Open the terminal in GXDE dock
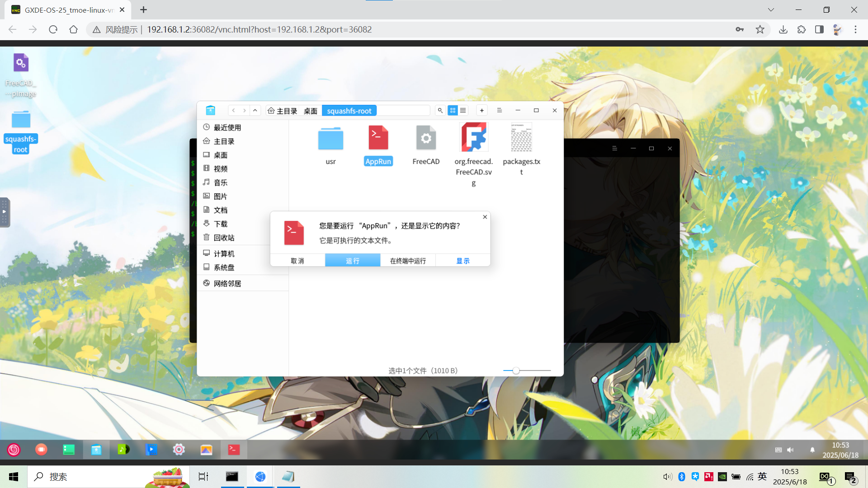The height and width of the screenshot is (488, 868). coord(234,450)
